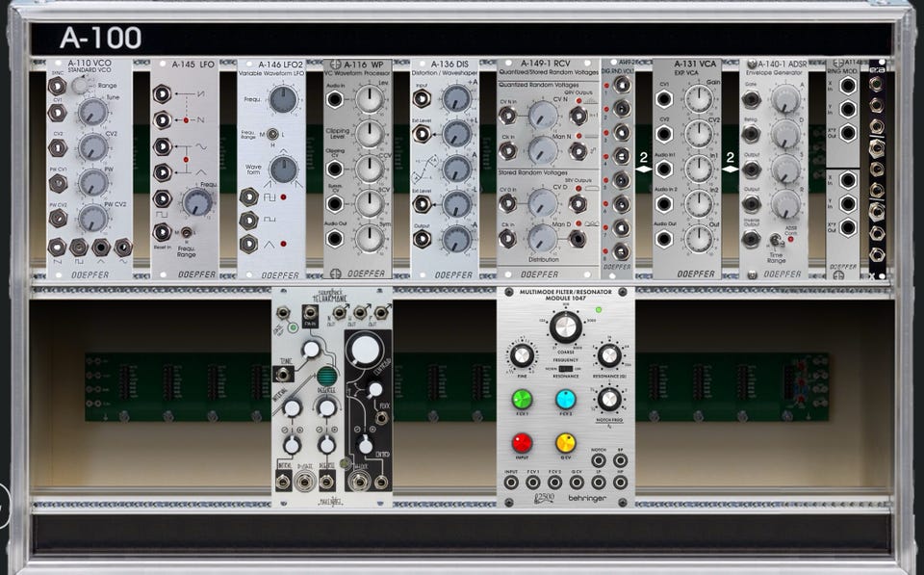Click the Audio Out jack on A-116 WP
The width and height of the screenshot is (924, 575).
pos(334,239)
